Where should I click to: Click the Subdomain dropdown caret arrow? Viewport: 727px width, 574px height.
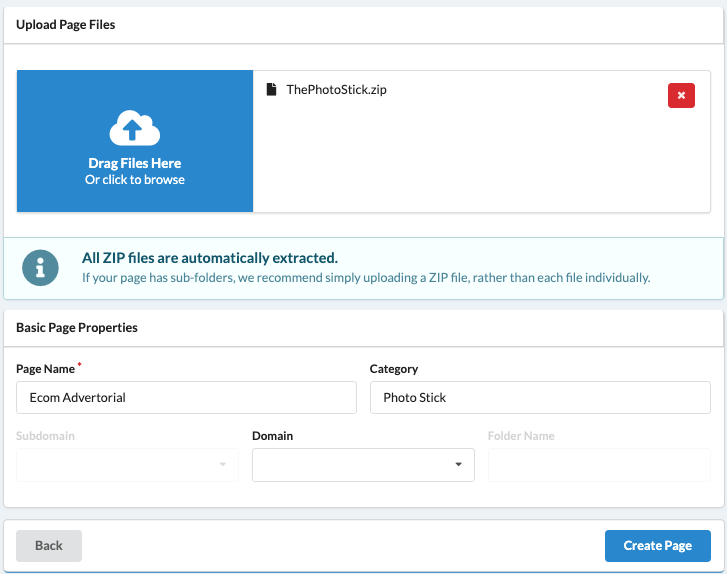[223, 464]
